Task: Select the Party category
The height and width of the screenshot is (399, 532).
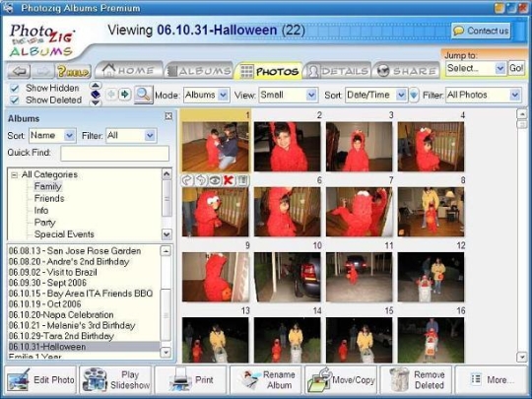Action: coord(44,223)
